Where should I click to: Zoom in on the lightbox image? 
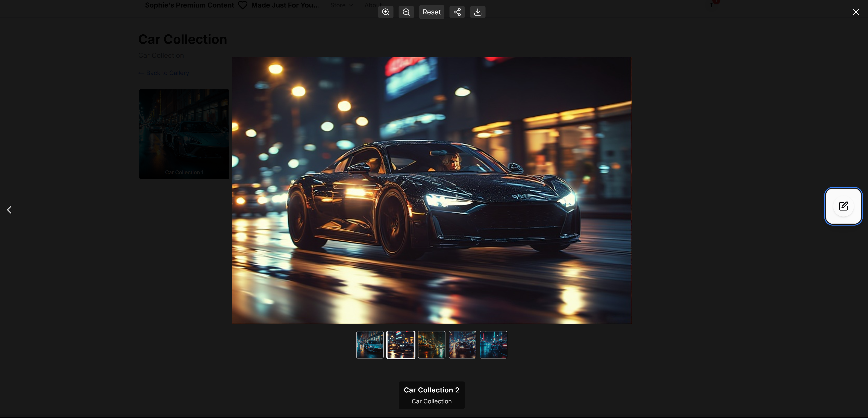click(385, 12)
